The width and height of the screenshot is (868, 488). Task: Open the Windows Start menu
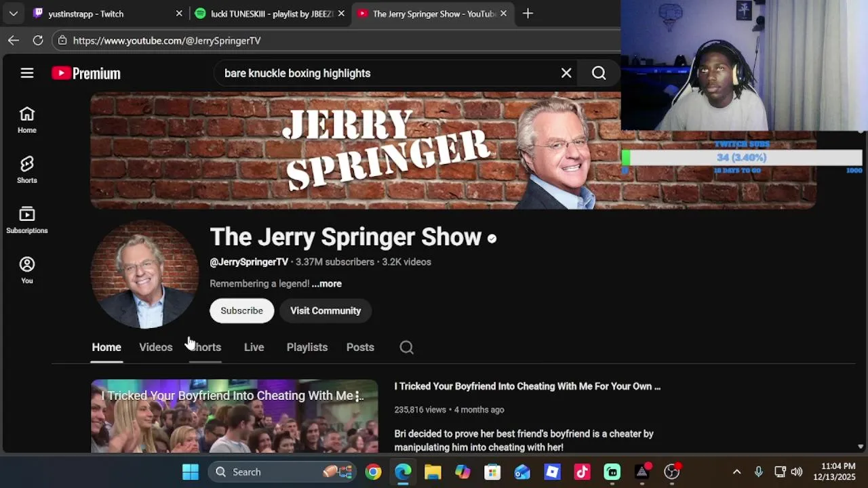pyautogui.click(x=191, y=472)
